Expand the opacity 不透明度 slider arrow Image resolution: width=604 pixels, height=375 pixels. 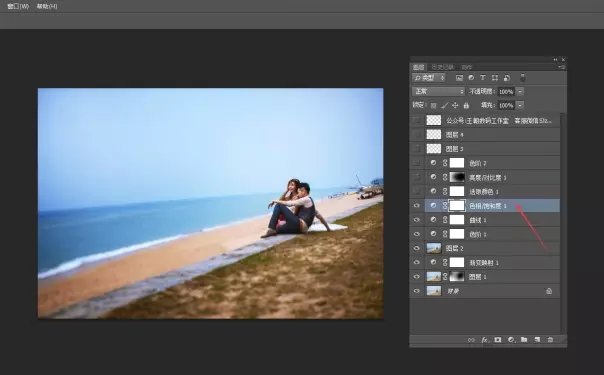[x=520, y=92]
